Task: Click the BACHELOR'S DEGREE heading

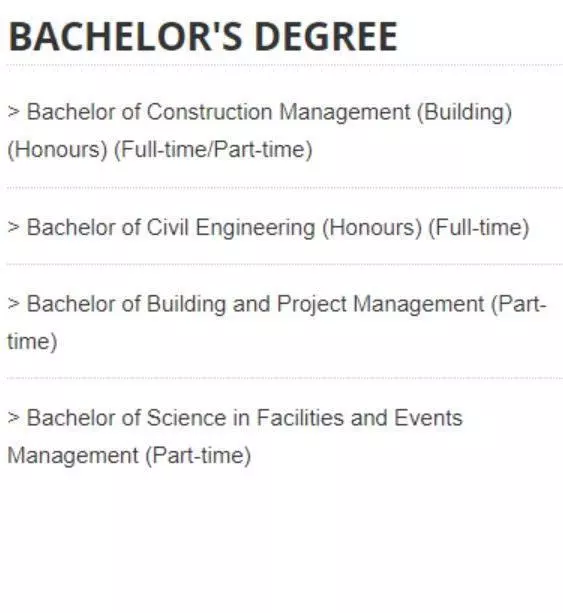Action: click(x=203, y=36)
